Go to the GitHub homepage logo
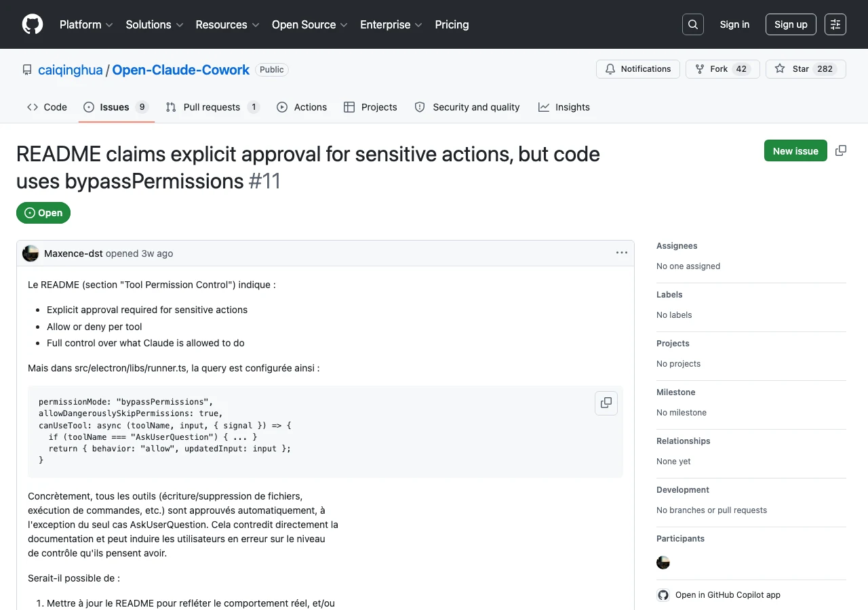Screen dimensions: 868x610 point(33,24)
